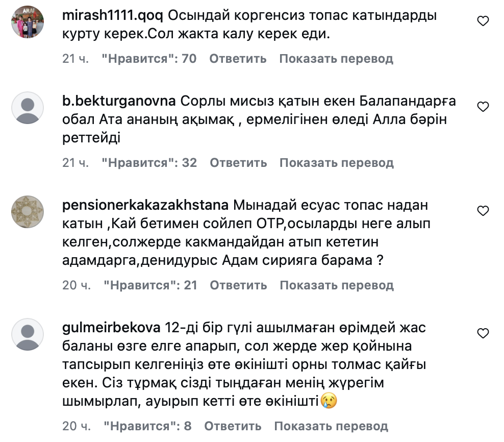
Task: Like the comment by gulmeirbekova
Action: coord(483,333)
